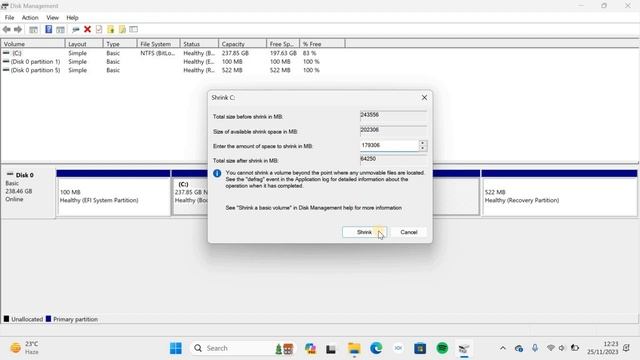640x360 pixels.
Task: Click the blue information icon in dialog
Action: pos(217,173)
